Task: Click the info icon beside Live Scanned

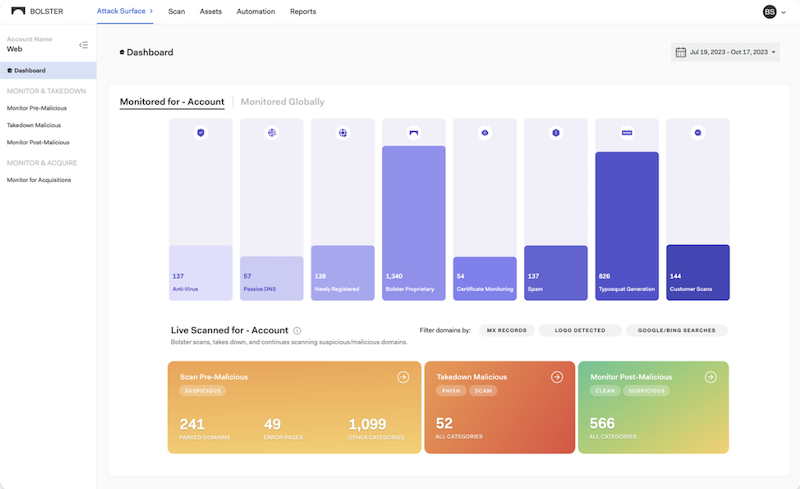Action: pyautogui.click(x=297, y=331)
